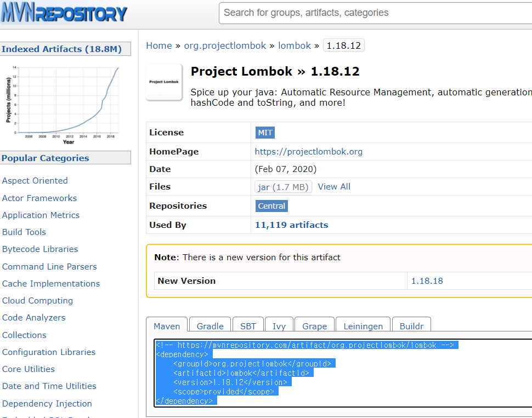Click the Project Lombok » 1.18.12 title
Image resolution: width=532 pixels, height=418 pixels.
point(275,71)
